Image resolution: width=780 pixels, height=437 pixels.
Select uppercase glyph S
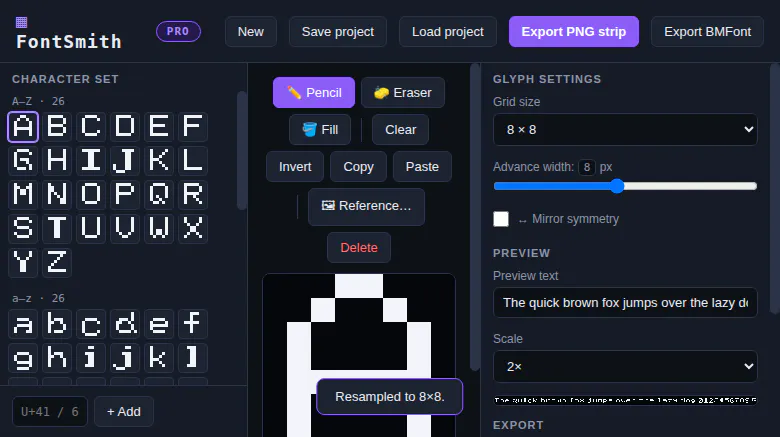point(23,228)
